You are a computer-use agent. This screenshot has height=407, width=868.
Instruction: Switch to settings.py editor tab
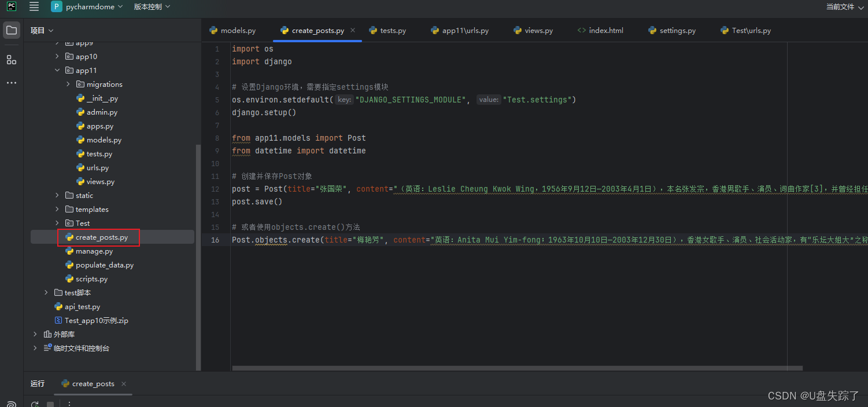point(672,30)
